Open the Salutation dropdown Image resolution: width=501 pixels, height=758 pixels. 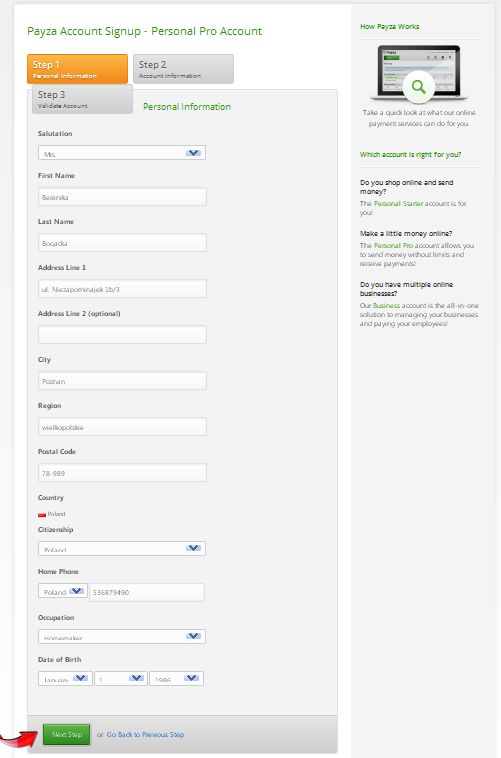(122, 153)
